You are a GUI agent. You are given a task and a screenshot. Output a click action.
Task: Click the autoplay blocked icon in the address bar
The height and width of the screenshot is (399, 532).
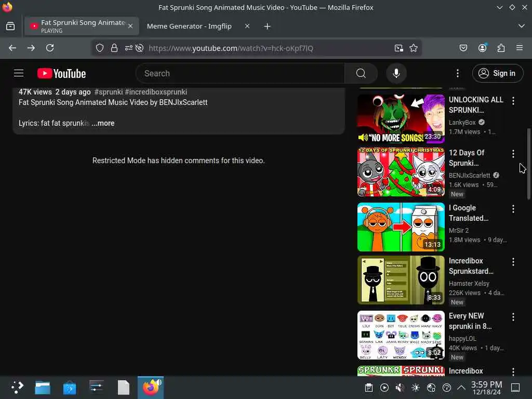coord(139,48)
